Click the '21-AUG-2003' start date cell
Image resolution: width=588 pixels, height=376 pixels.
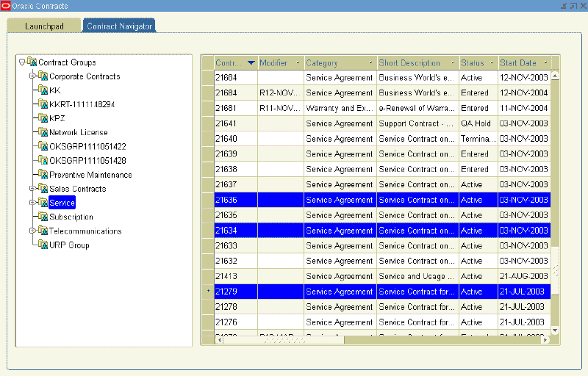tap(525, 276)
